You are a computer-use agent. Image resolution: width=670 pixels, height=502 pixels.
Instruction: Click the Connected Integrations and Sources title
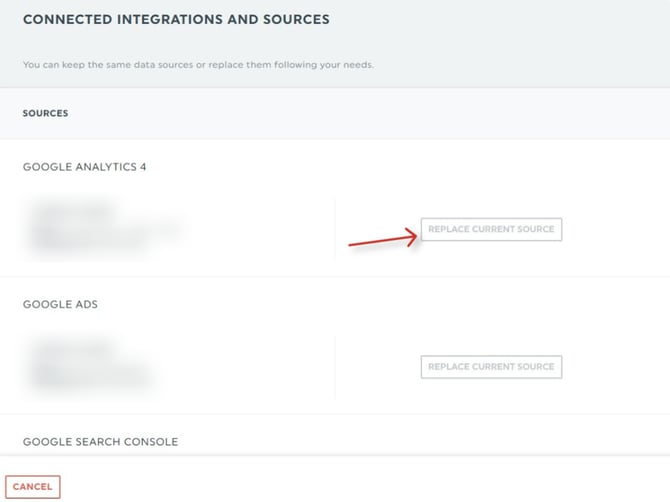pos(176,20)
